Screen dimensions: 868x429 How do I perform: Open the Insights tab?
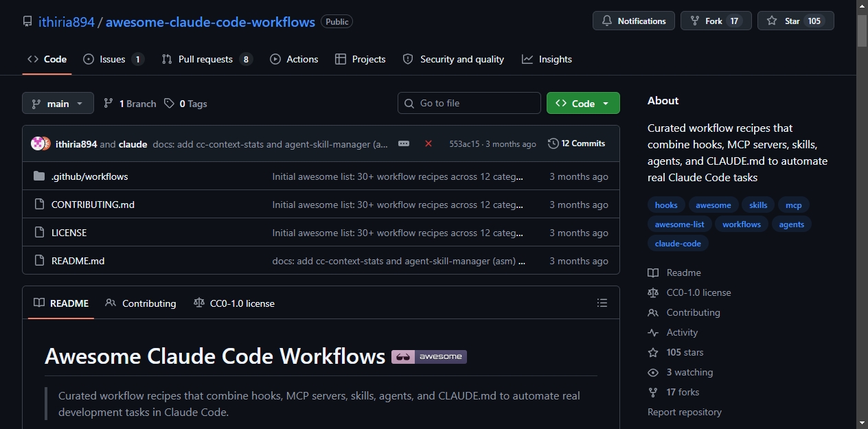tap(547, 59)
